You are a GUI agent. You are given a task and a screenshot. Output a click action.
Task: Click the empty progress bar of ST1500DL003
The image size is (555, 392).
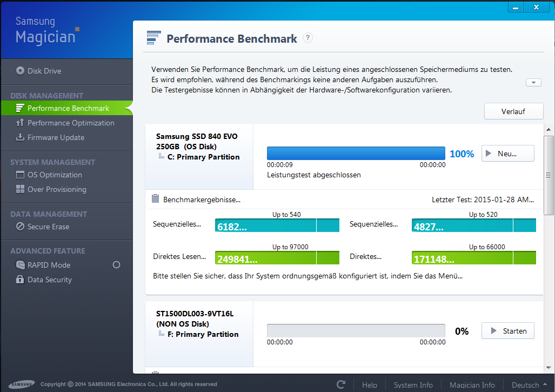pos(356,331)
